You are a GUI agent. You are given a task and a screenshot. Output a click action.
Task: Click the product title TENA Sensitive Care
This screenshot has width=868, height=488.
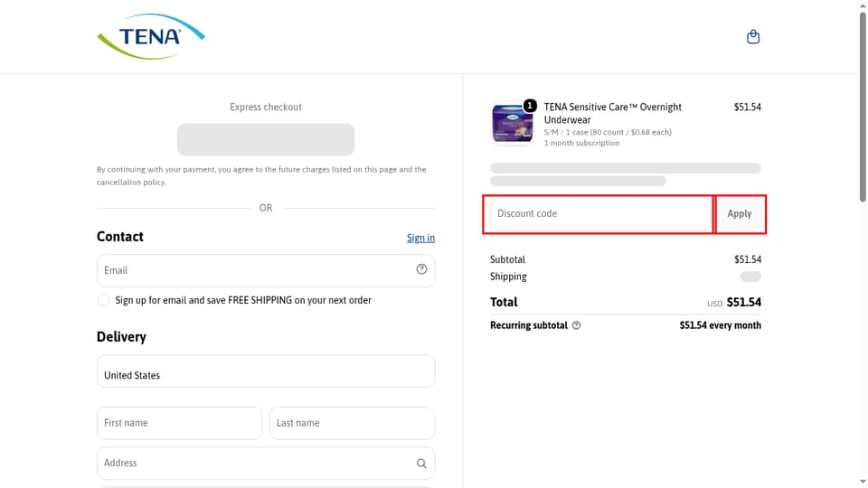coord(613,114)
